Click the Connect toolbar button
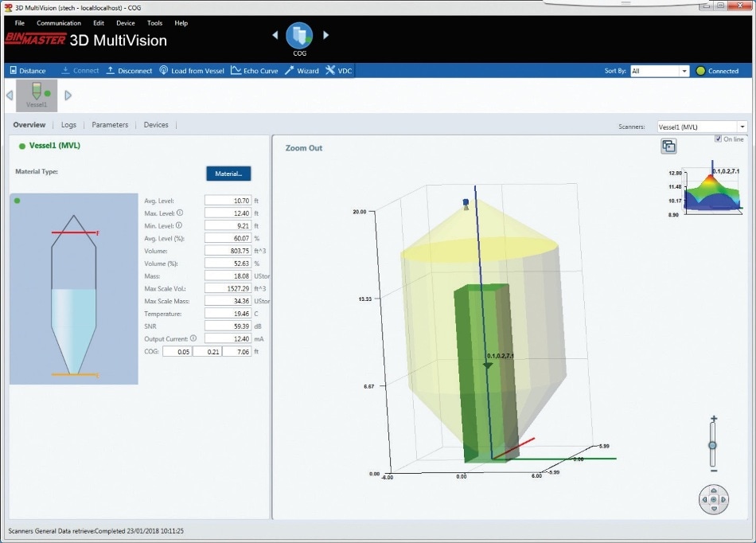This screenshot has width=756, height=543. tap(80, 70)
